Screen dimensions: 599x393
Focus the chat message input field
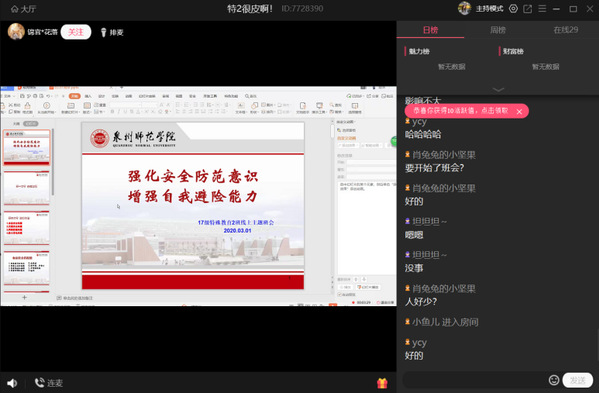pyautogui.click(x=474, y=380)
